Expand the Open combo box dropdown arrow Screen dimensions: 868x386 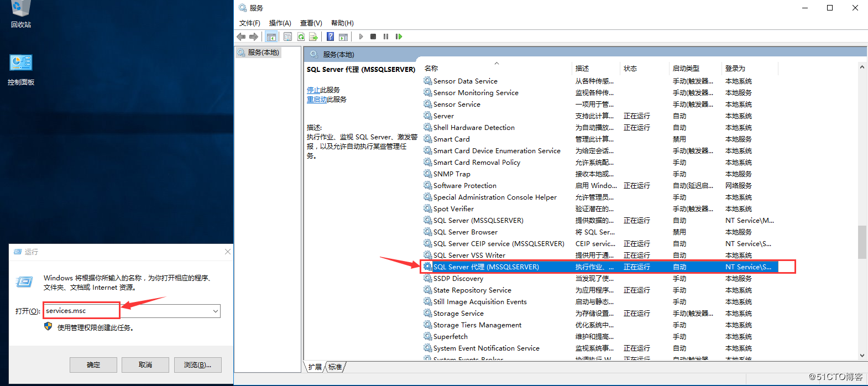[215, 311]
